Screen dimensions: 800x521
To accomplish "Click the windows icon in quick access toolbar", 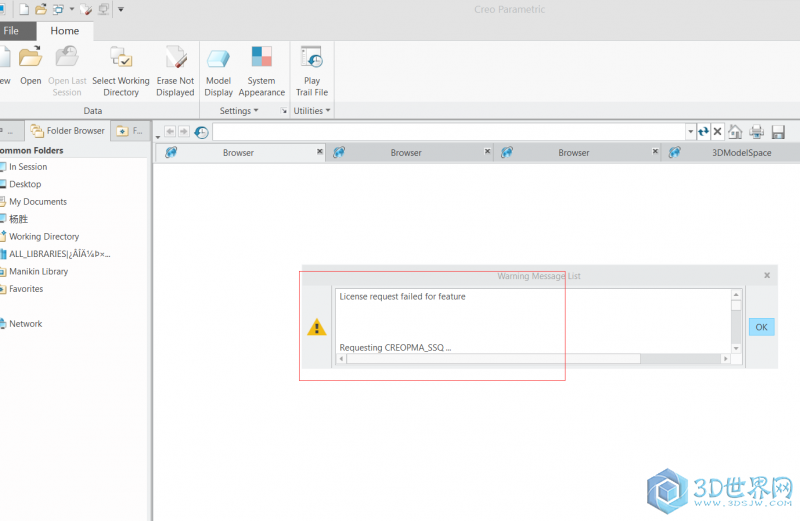I will [x=59, y=9].
